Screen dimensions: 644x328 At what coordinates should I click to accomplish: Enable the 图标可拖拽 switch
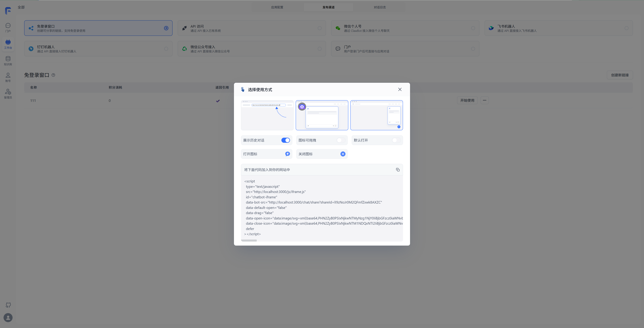pyautogui.click(x=341, y=140)
